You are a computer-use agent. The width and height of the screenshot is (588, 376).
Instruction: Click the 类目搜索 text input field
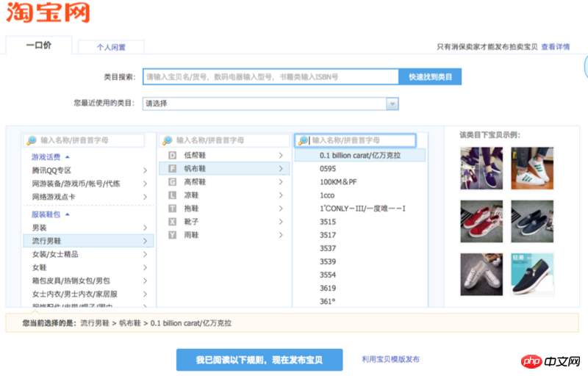(270, 77)
